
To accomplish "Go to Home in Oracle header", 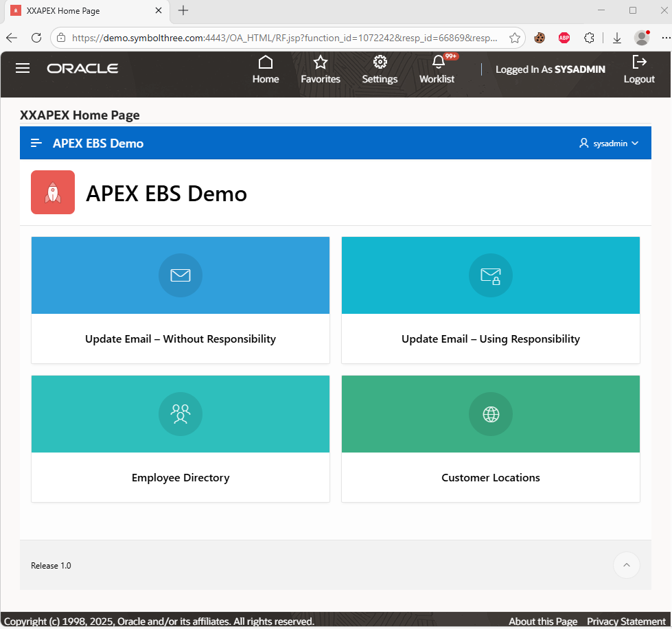I will click(266, 69).
